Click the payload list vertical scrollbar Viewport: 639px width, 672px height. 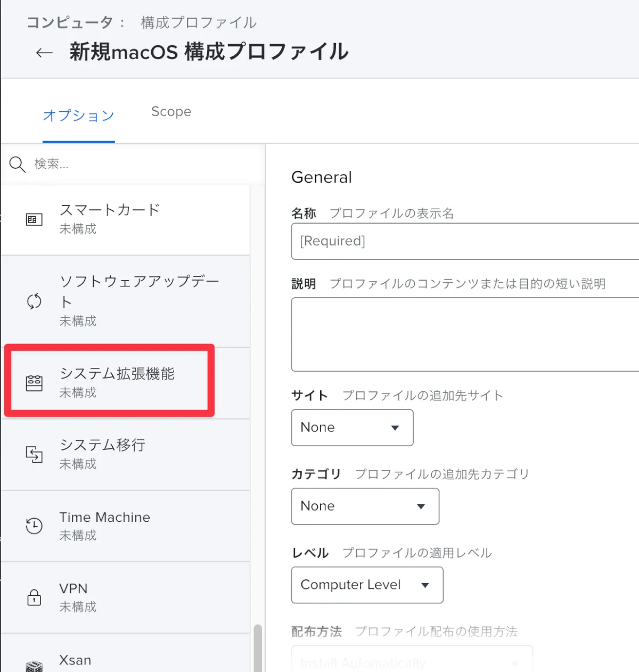click(258, 647)
